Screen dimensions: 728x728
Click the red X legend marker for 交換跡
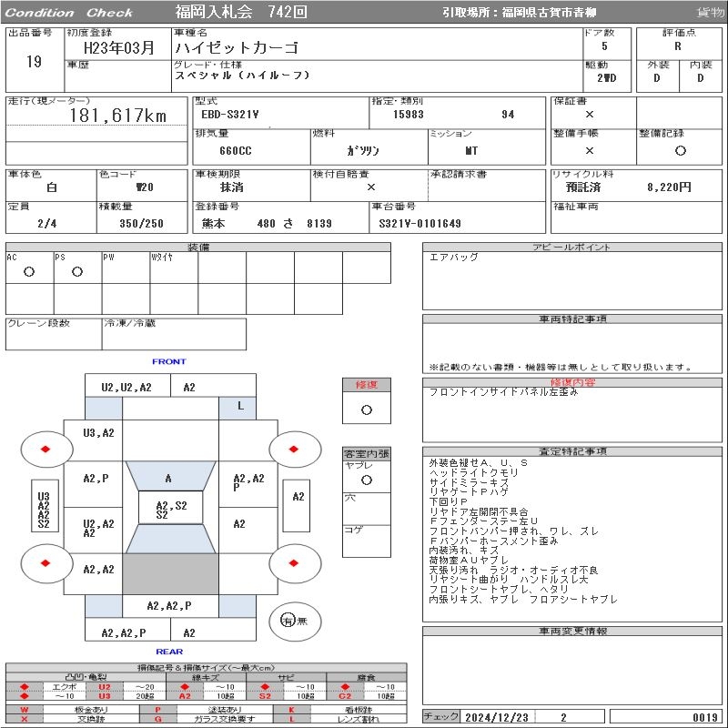pos(25,719)
